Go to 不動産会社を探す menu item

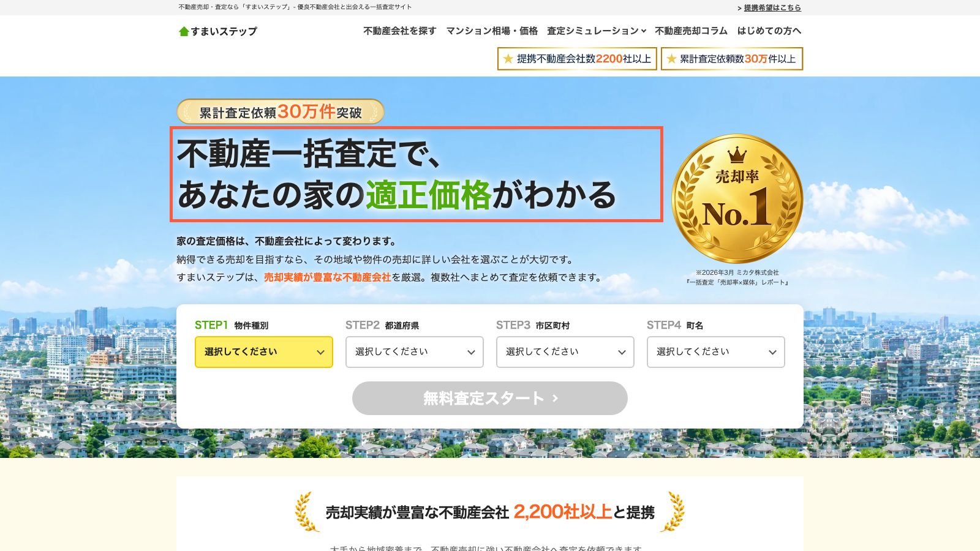[400, 31]
